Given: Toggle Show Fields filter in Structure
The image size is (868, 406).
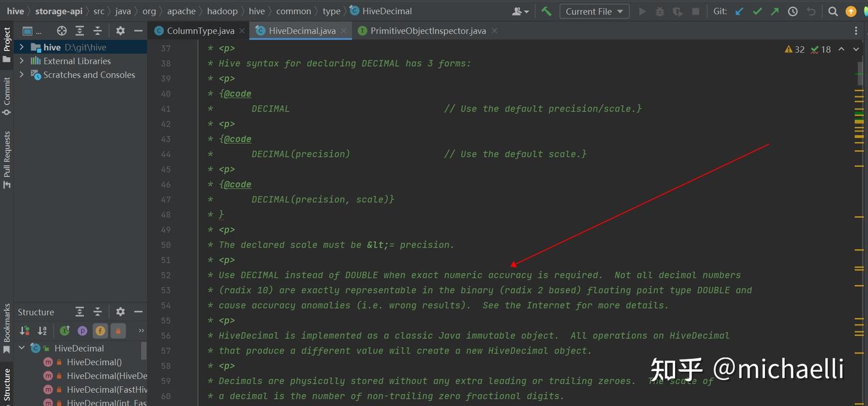Looking at the screenshot, I should pyautogui.click(x=100, y=330).
